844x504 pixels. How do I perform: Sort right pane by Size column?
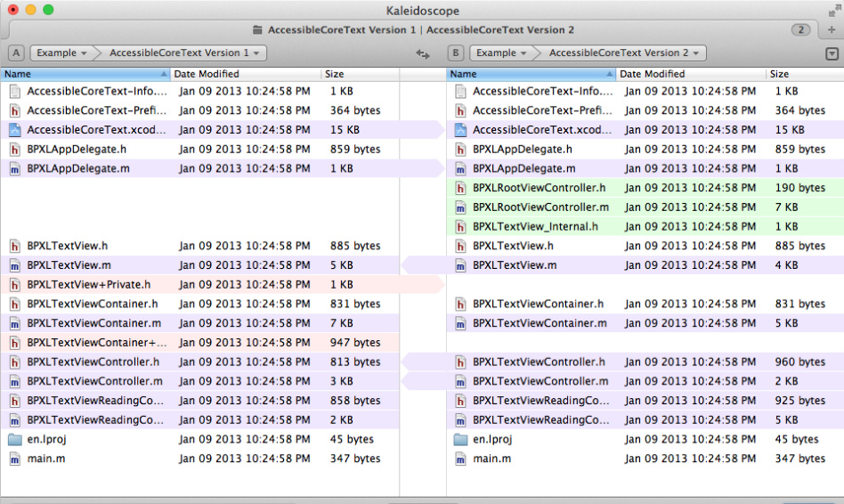pos(801,74)
